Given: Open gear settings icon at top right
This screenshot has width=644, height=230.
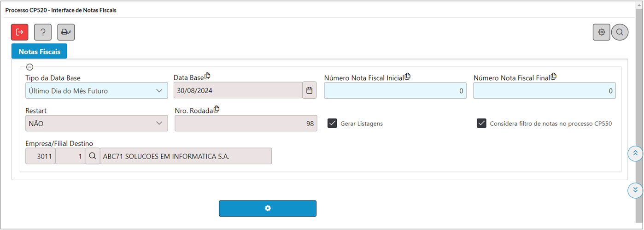Looking at the screenshot, I should (x=602, y=32).
